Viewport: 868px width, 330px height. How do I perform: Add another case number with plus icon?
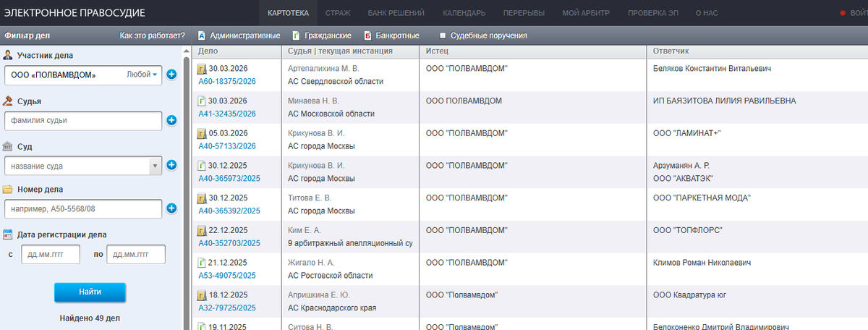click(171, 209)
